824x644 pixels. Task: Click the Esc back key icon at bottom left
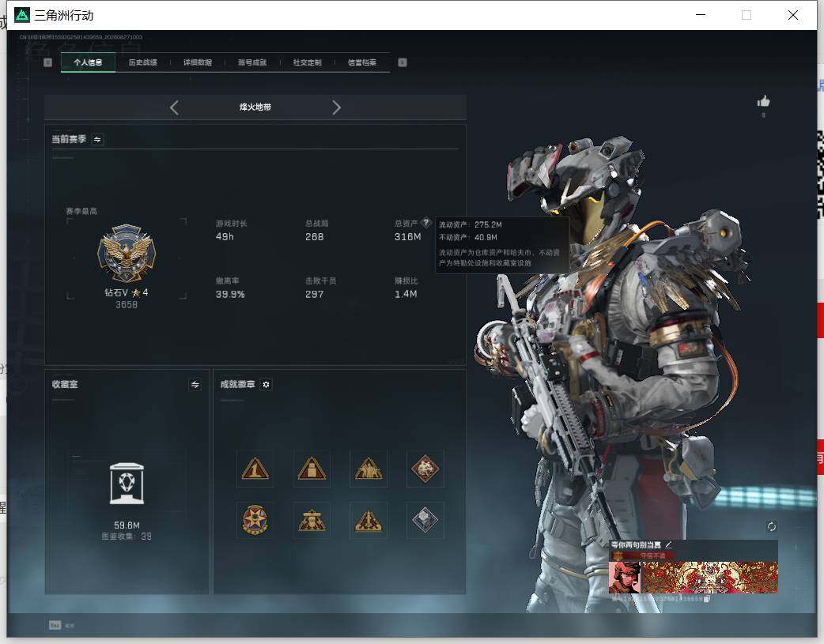pos(55,625)
